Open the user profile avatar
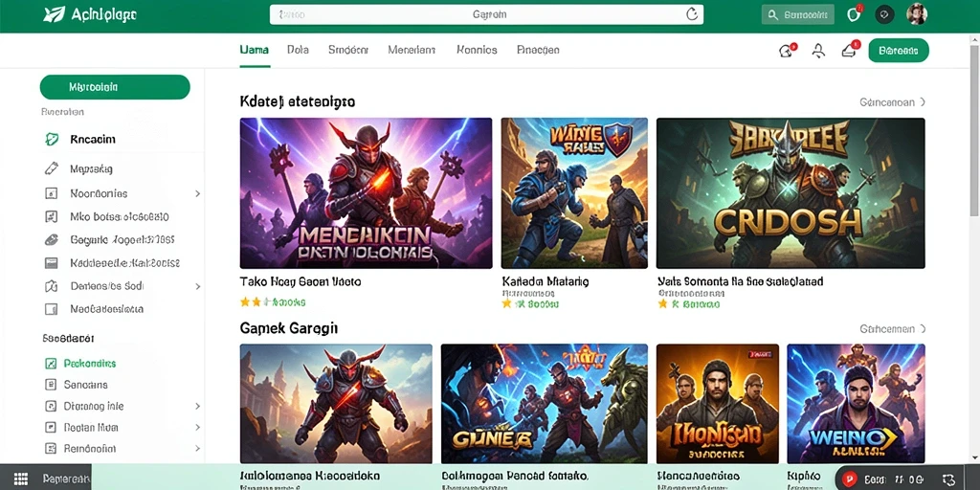This screenshot has width=980, height=490. (917, 13)
